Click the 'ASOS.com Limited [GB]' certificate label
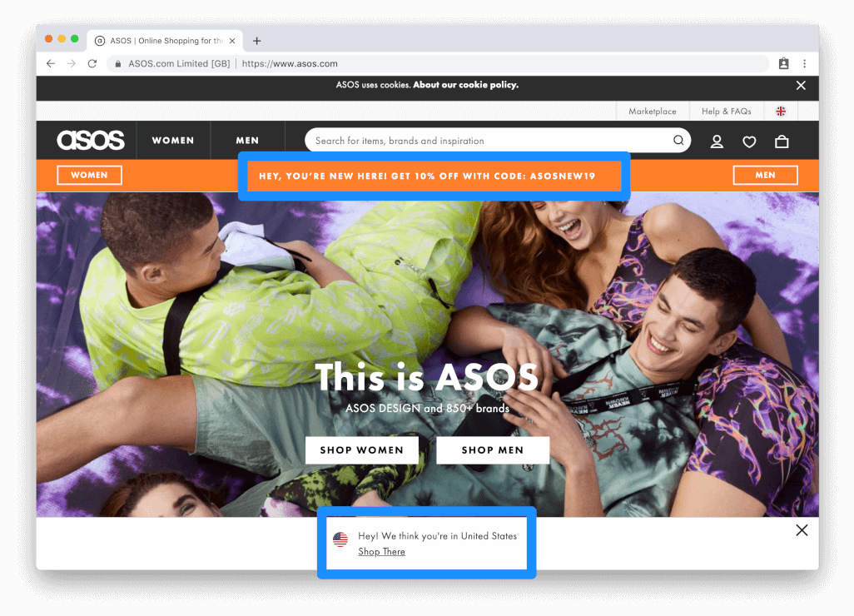 point(179,64)
